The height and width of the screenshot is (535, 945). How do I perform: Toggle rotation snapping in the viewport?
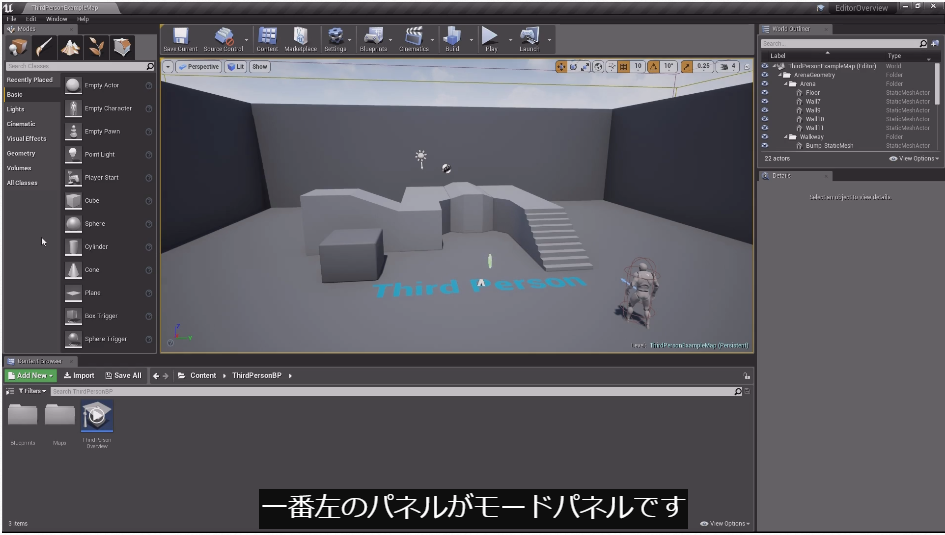click(653, 67)
